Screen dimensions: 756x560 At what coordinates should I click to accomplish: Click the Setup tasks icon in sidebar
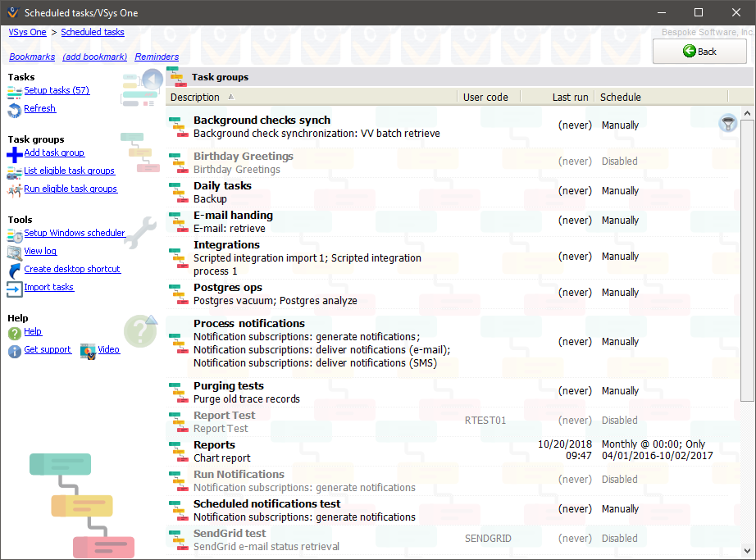click(x=15, y=91)
